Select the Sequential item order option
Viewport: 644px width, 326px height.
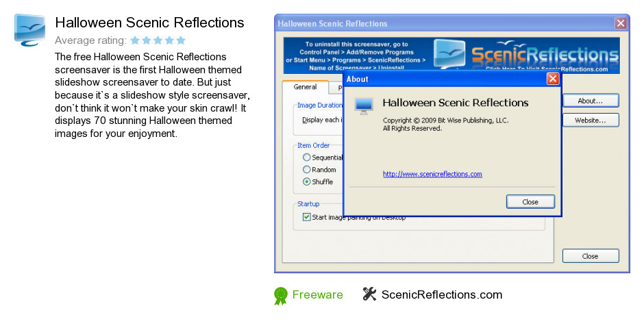click(x=306, y=158)
